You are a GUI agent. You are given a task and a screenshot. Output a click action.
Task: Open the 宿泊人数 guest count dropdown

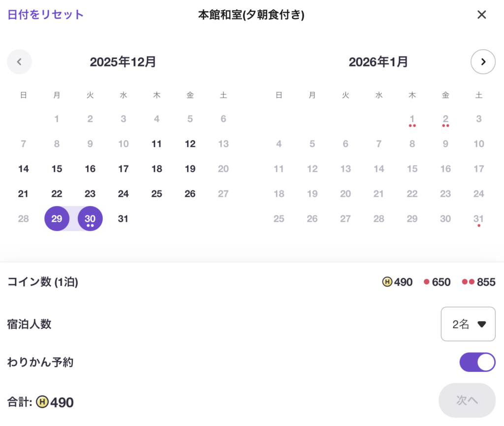tap(468, 324)
